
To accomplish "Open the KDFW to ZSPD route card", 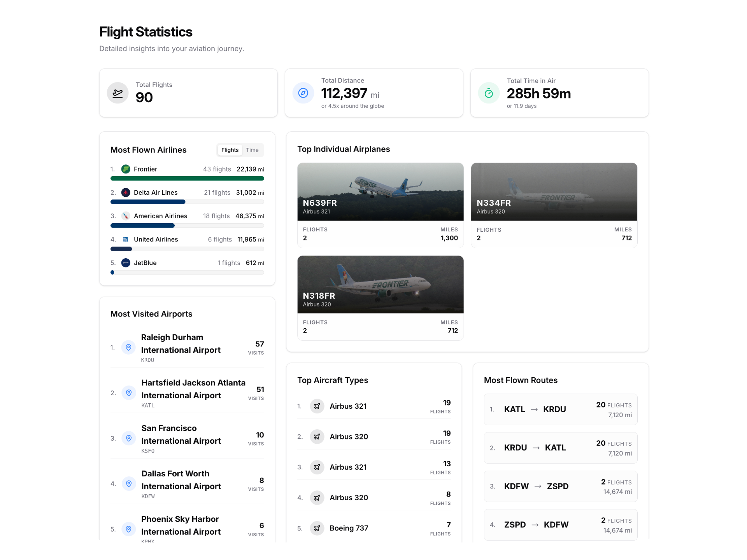I will [561, 486].
